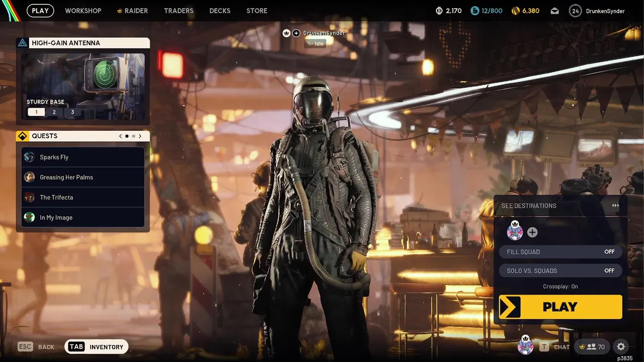Open the DECKS tab

click(x=220, y=11)
